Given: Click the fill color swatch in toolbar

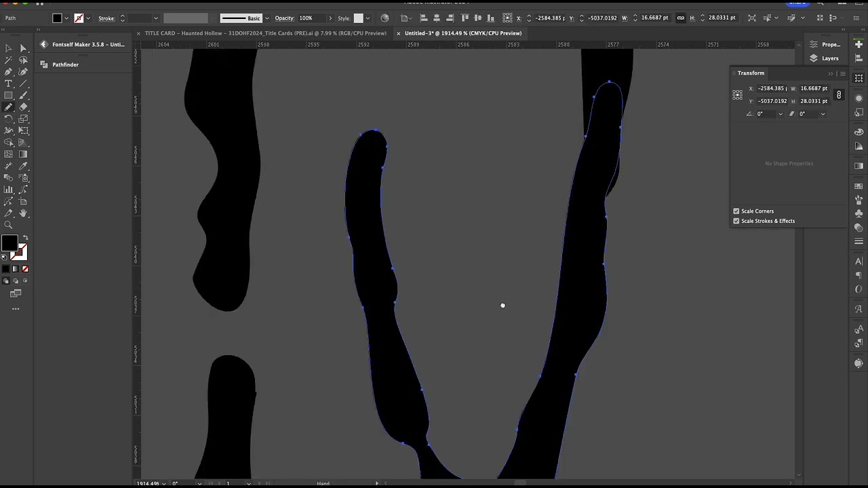Looking at the screenshot, I should [x=9, y=243].
